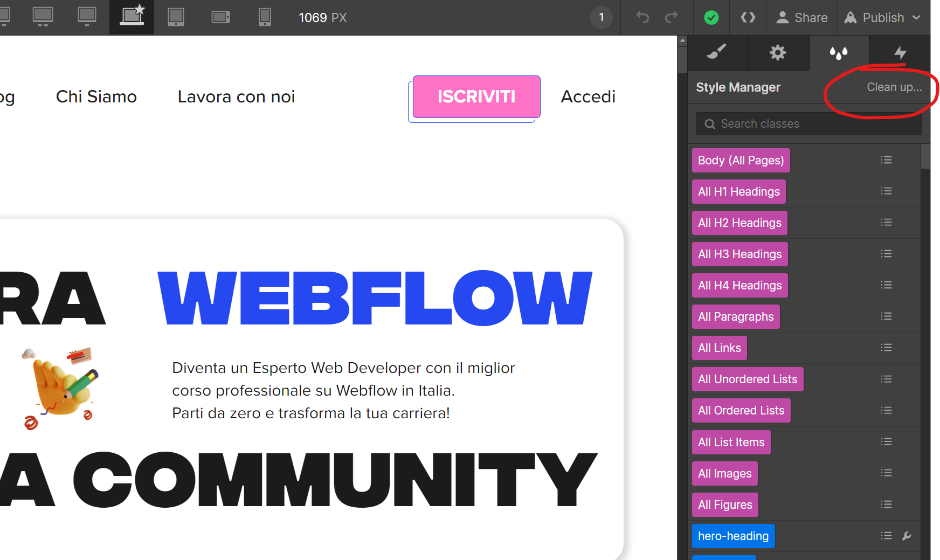Select the Body (All Pages) tag
940x560 pixels.
pos(741,161)
